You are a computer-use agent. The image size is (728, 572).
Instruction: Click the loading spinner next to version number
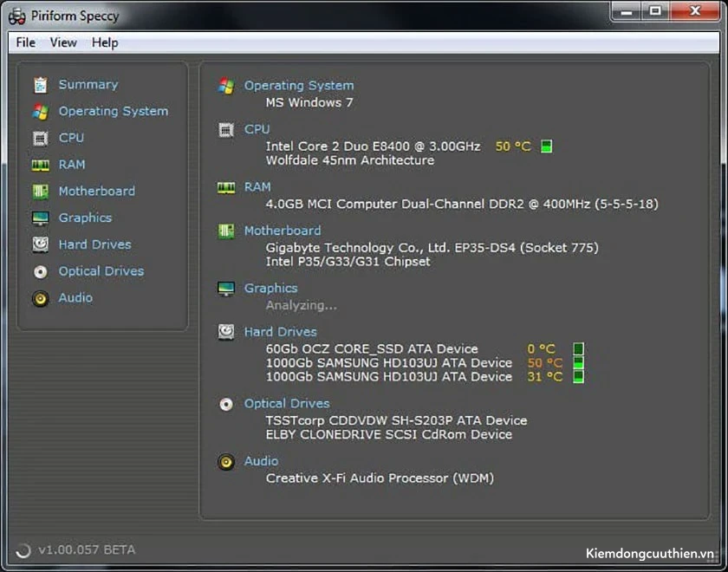click(23, 550)
